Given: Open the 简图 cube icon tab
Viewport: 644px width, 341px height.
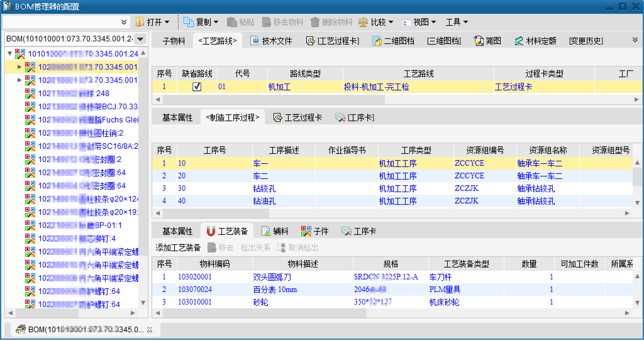Looking at the screenshot, I should (x=479, y=41).
